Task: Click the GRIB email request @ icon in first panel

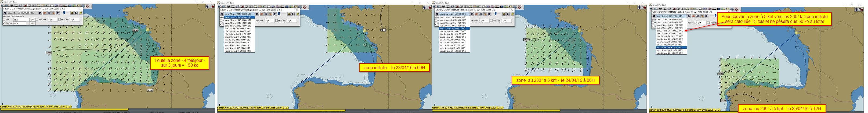Action: click(x=81, y=13)
